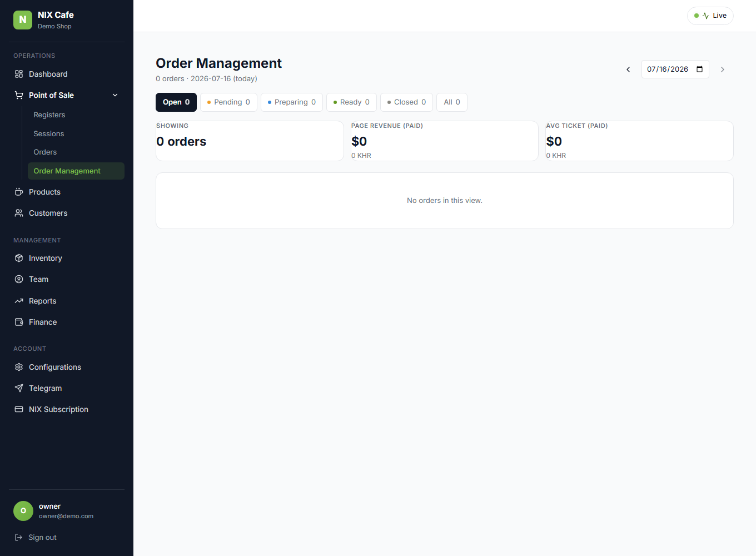Collapse the Point of Sale chevron

115,95
